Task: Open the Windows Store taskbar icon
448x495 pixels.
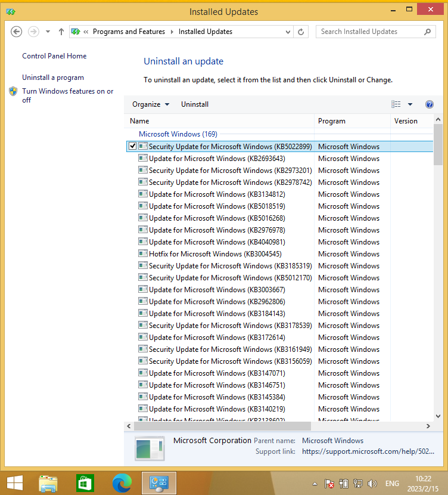Action: click(x=85, y=483)
